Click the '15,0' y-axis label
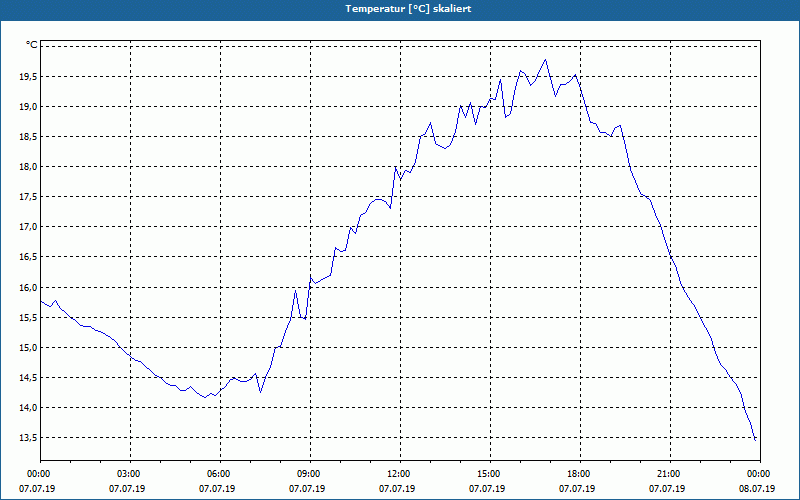Image resolution: width=800 pixels, height=500 pixels. [28, 347]
